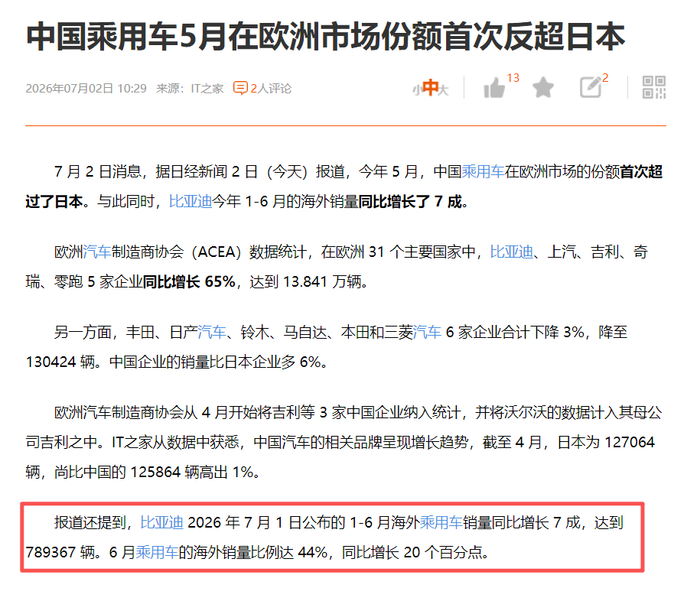Open the 2人评论 comments link

point(271,89)
